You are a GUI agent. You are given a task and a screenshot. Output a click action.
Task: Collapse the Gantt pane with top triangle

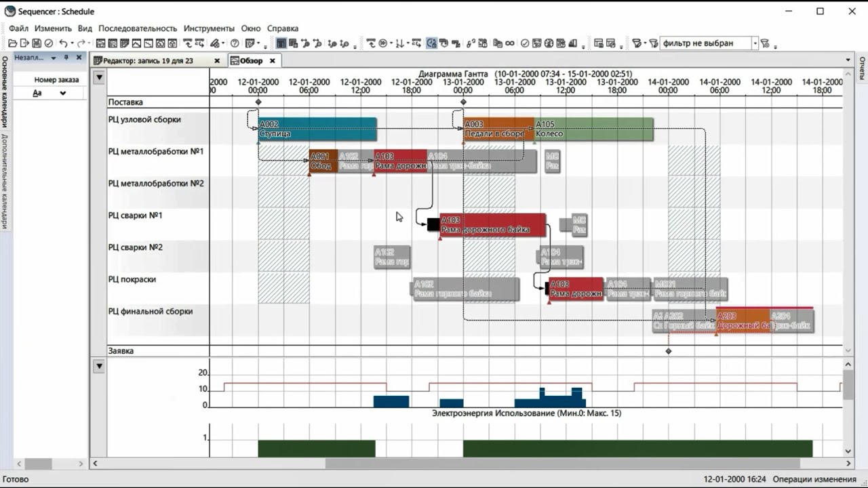coord(99,77)
